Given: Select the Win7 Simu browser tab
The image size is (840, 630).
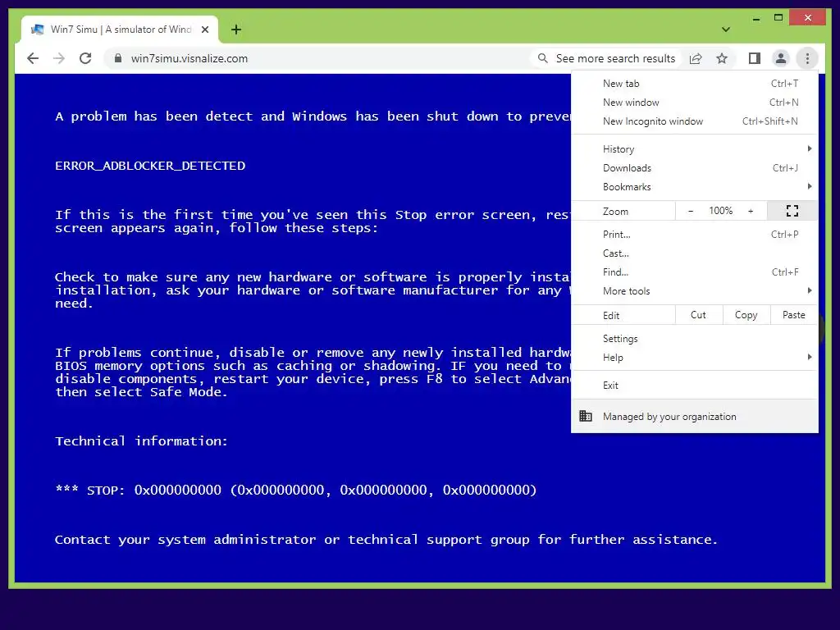Looking at the screenshot, I should [121, 30].
